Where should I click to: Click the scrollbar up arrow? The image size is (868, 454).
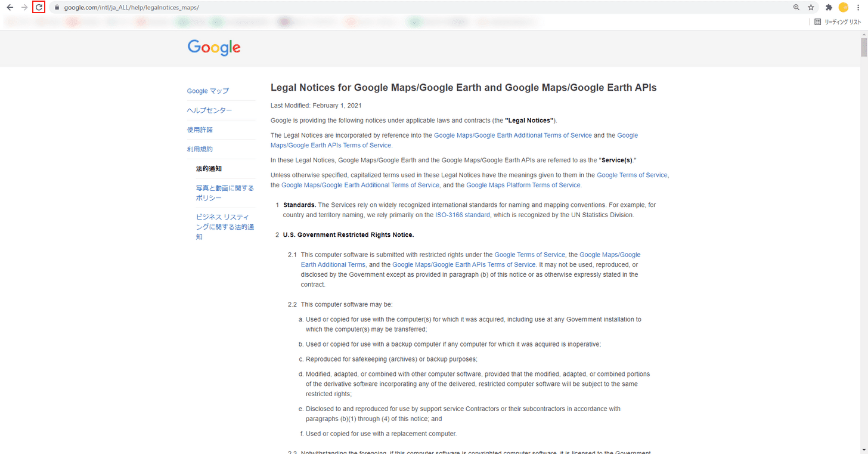[x=864, y=34]
